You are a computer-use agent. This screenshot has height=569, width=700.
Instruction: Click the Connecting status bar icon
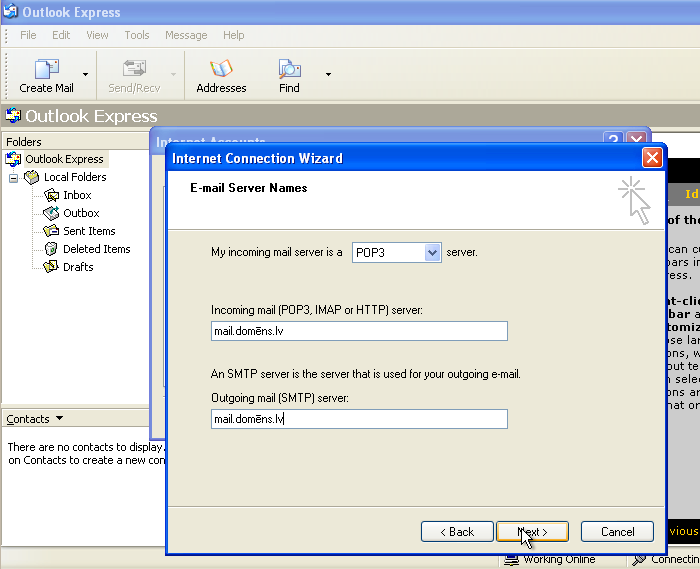click(639, 560)
